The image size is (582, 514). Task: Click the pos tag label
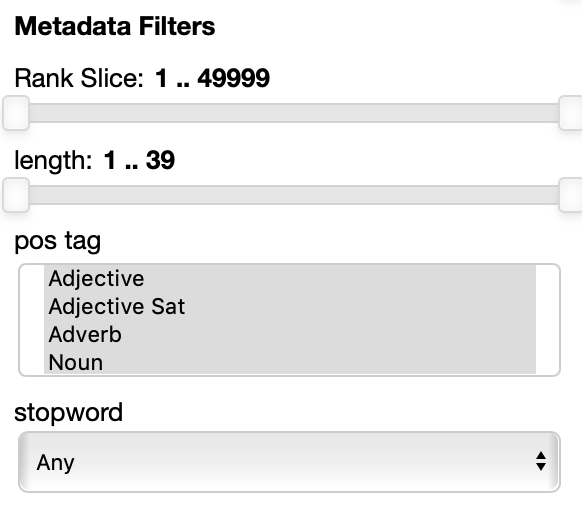tap(58, 241)
